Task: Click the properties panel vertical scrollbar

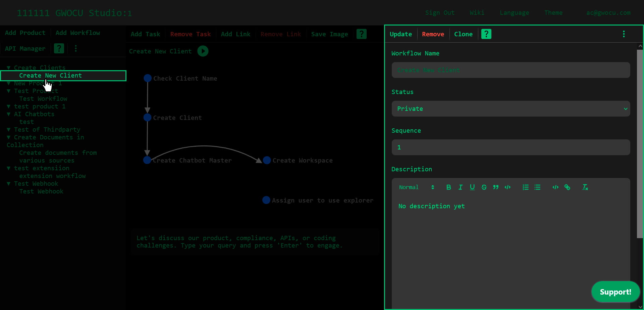Action: point(640,144)
